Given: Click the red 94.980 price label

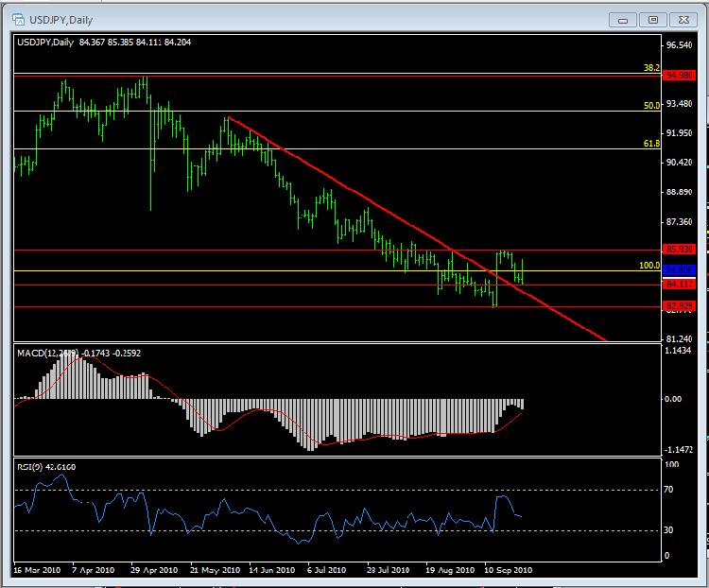Looking at the screenshot, I should [679, 75].
